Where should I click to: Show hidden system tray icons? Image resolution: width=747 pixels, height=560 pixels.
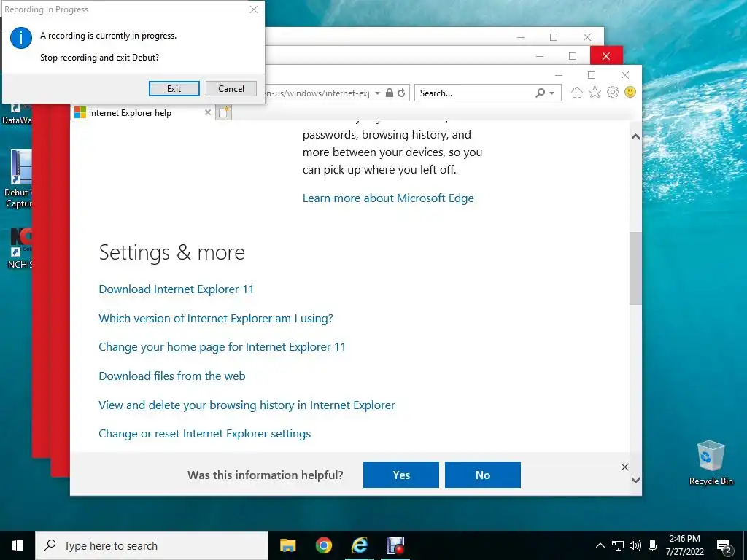[x=600, y=545]
